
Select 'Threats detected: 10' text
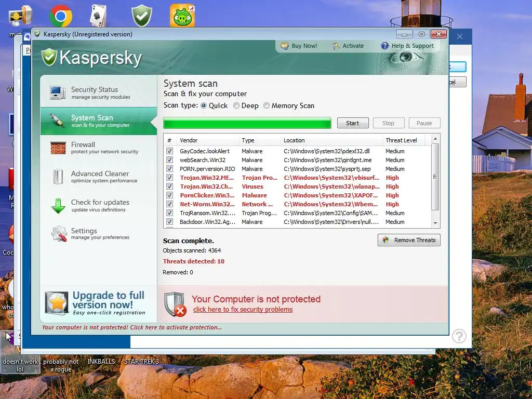193,261
